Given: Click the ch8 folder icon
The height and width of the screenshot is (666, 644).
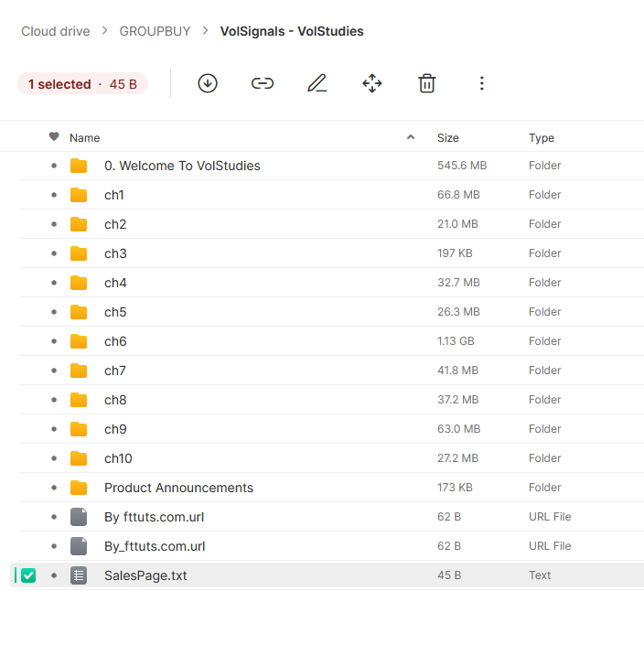Looking at the screenshot, I should (79, 400).
